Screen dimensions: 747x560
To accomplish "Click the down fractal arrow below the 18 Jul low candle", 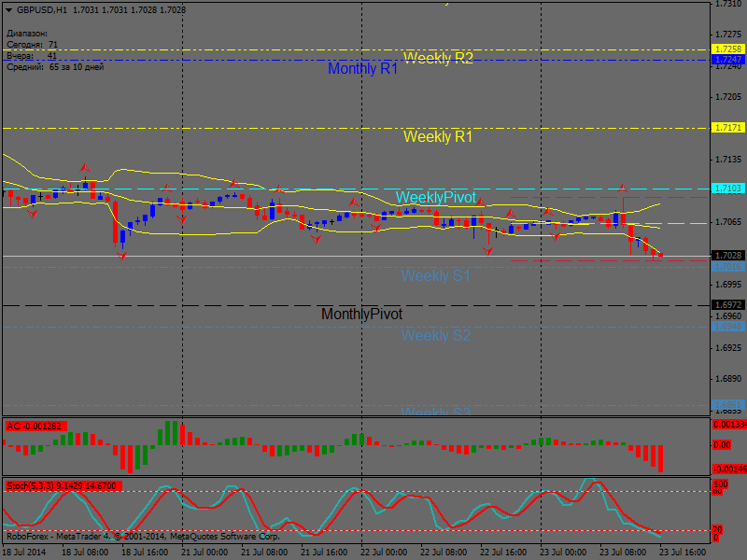I will [121, 254].
